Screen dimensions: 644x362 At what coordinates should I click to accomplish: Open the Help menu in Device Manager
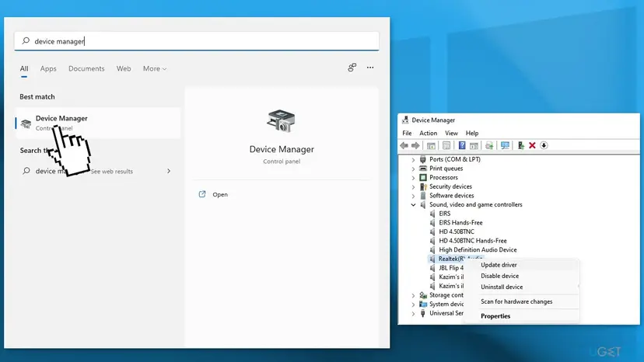pyautogui.click(x=472, y=133)
